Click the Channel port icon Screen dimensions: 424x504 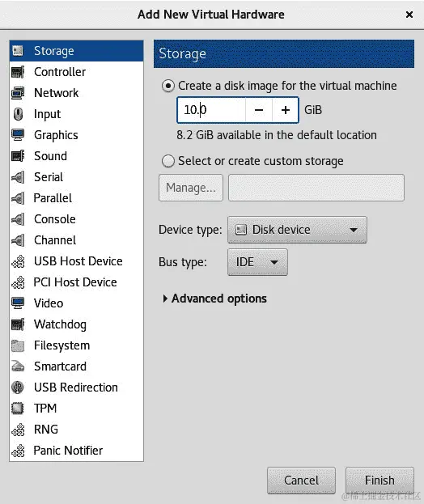click(x=18, y=240)
